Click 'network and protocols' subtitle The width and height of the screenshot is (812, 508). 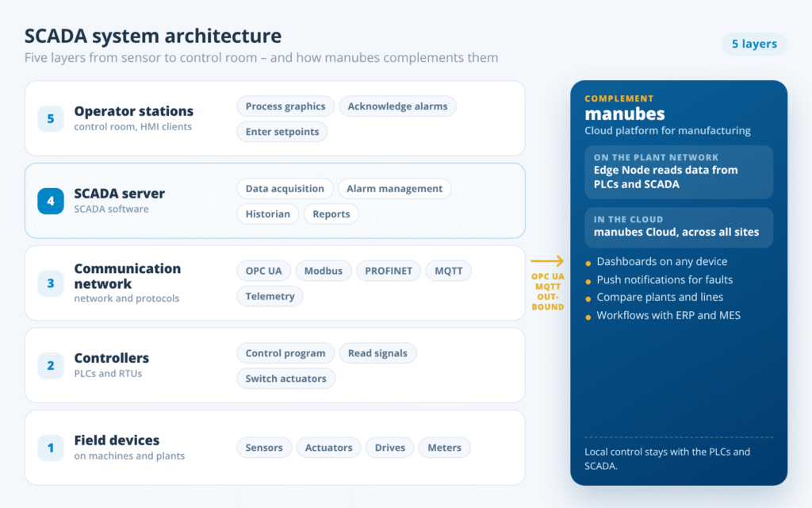click(126, 298)
